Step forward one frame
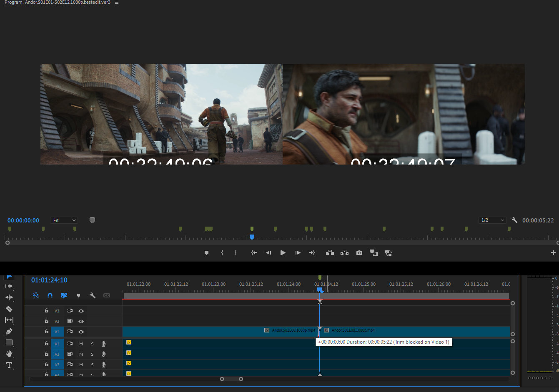This screenshot has width=559, height=392. pyautogui.click(x=298, y=253)
